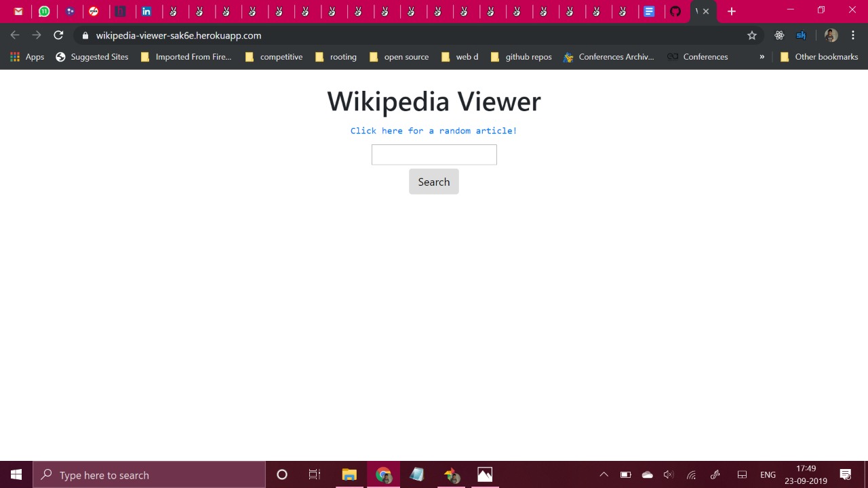
Task: Show more hidden bookmarks chevron
Action: pos(762,57)
